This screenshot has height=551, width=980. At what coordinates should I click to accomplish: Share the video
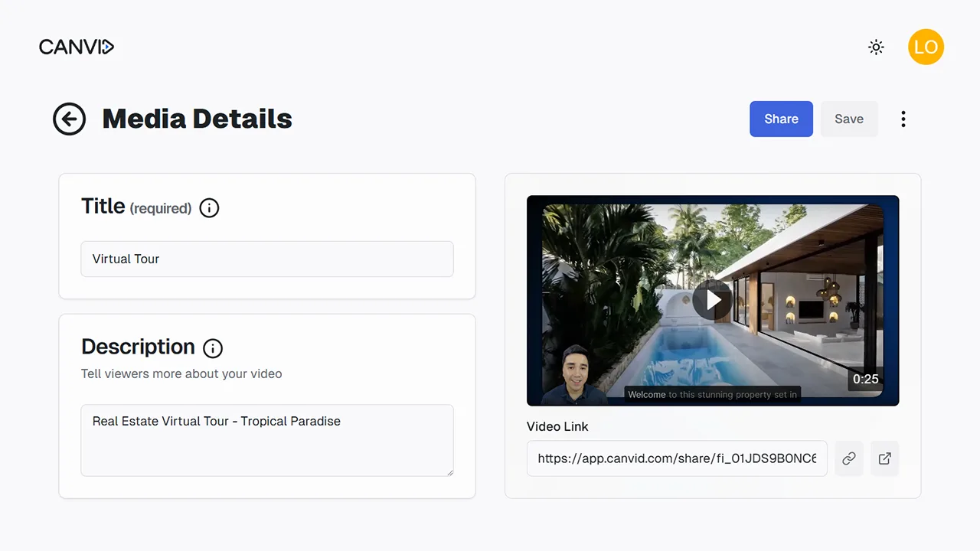781,119
